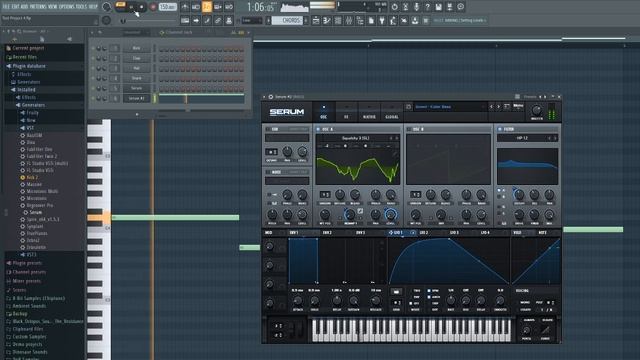The image size is (640, 360).
Task: Click the tempo display field
Action: coord(167,7)
